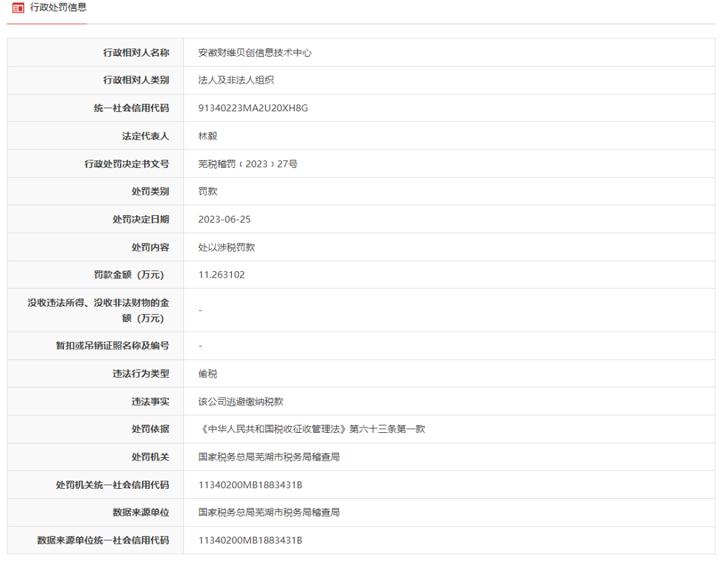The image size is (728, 561).
Task: Select credit code 91340223MA2U20XH8G
Action: click(x=253, y=108)
